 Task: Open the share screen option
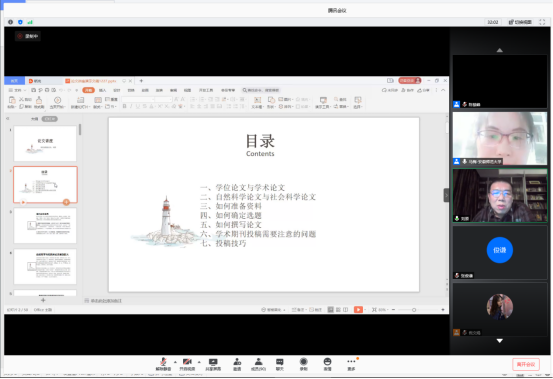point(213,364)
